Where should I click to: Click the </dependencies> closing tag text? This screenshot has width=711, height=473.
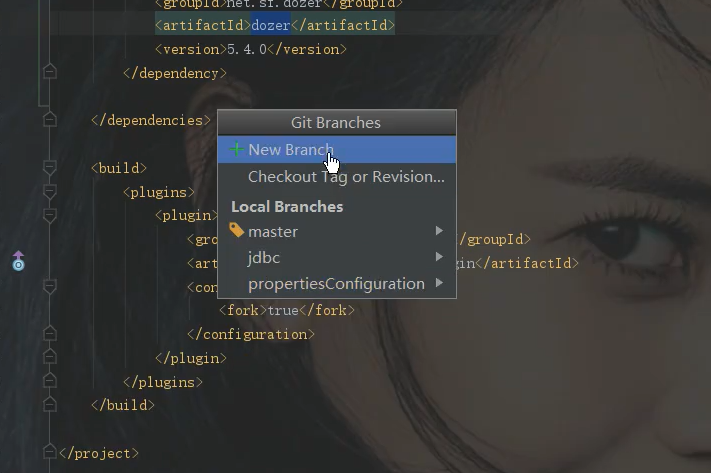[x=151, y=120]
